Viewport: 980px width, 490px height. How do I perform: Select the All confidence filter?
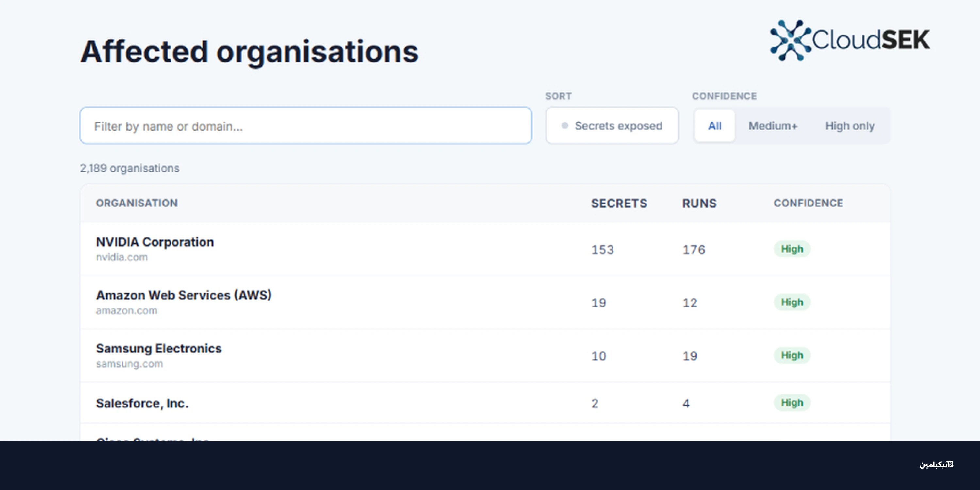pos(714,125)
